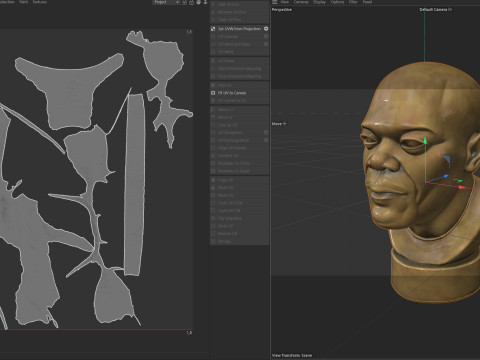
Task: Open the Project dropdown
Action: pyautogui.click(x=166, y=2)
